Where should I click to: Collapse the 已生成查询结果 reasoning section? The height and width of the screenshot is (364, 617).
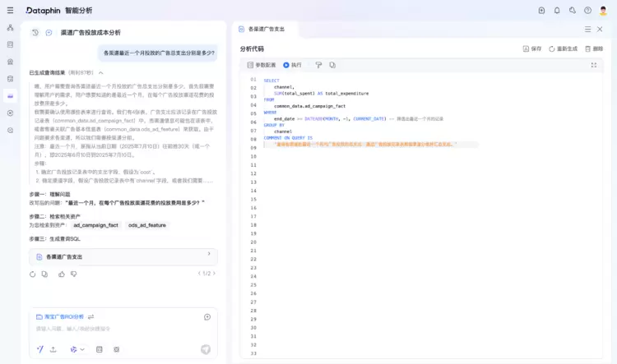[x=101, y=72]
